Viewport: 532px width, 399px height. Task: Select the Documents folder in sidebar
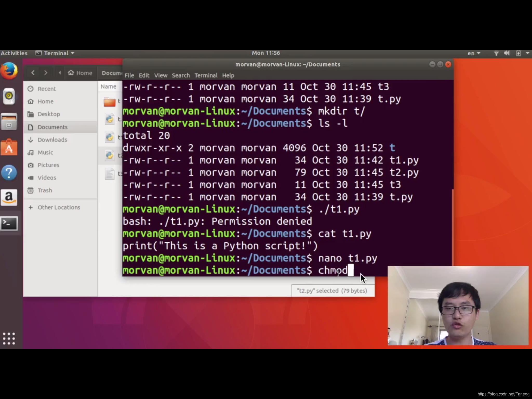click(x=52, y=127)
